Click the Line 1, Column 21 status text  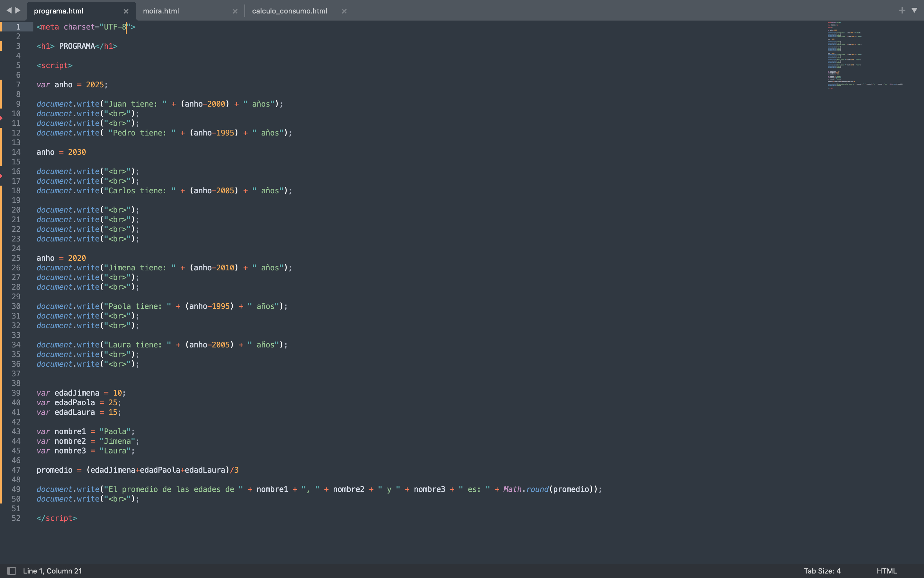(x=52, y=571)
